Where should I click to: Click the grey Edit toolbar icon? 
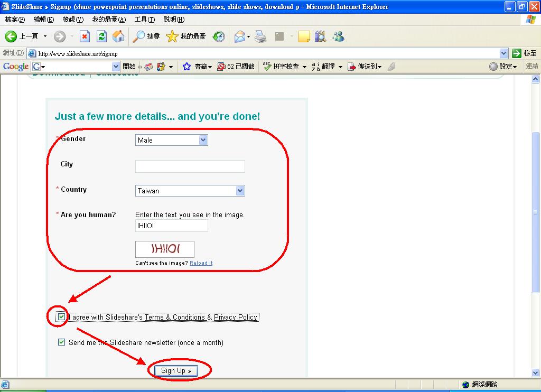279,36
